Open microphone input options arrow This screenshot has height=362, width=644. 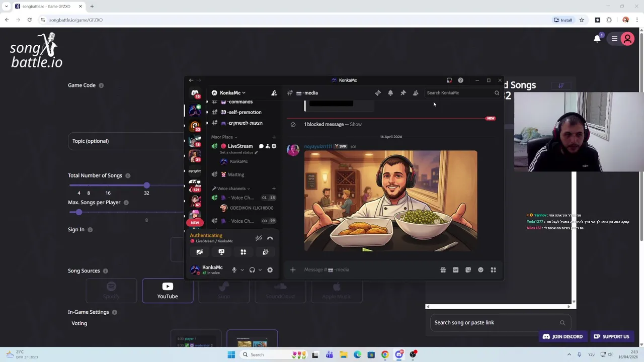[x=242, y=270]
